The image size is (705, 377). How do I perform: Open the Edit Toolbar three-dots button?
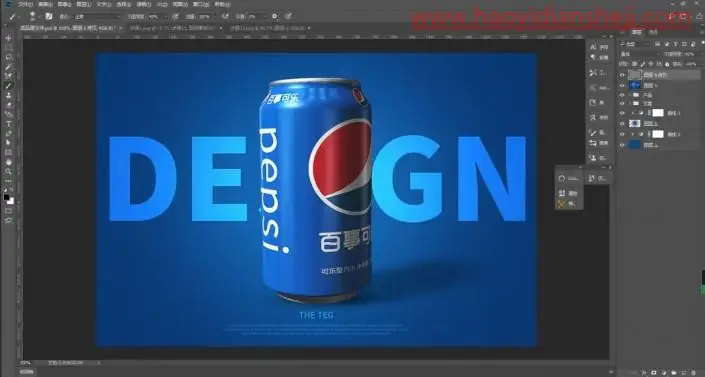click(9, 181)
